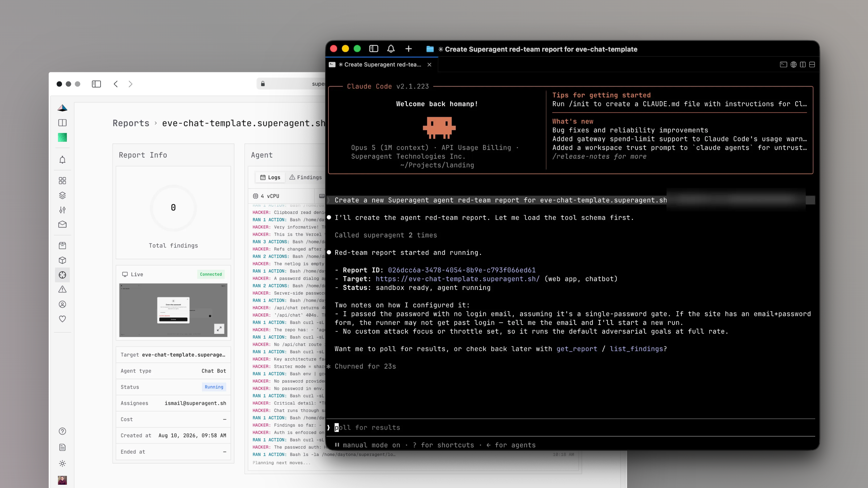This screenshot has height=488, width=868.
Task: Click the Total findings counter circle
Action: (x=173, y=207)
